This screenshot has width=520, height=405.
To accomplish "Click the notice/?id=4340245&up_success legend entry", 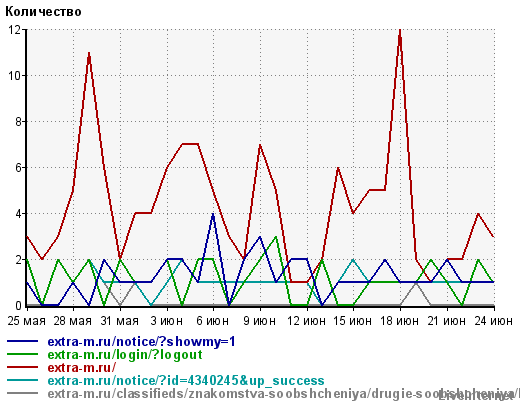I will point(186,380).
